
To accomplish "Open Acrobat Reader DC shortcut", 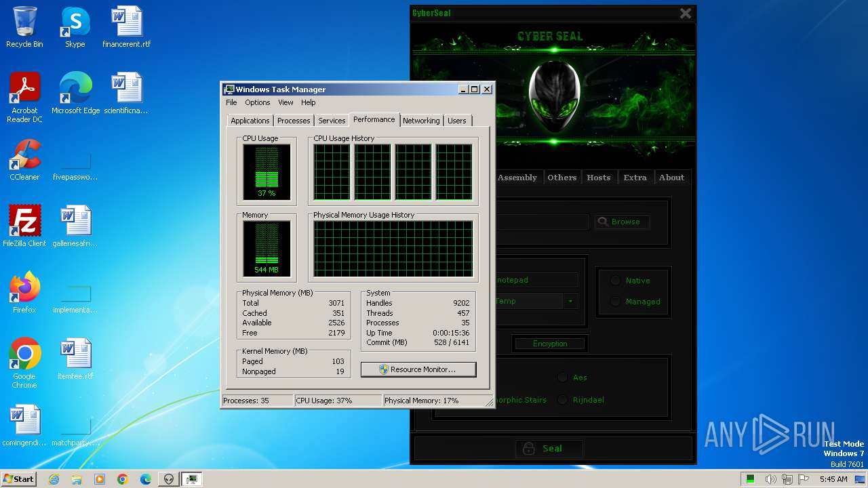I will pos(24,98).
